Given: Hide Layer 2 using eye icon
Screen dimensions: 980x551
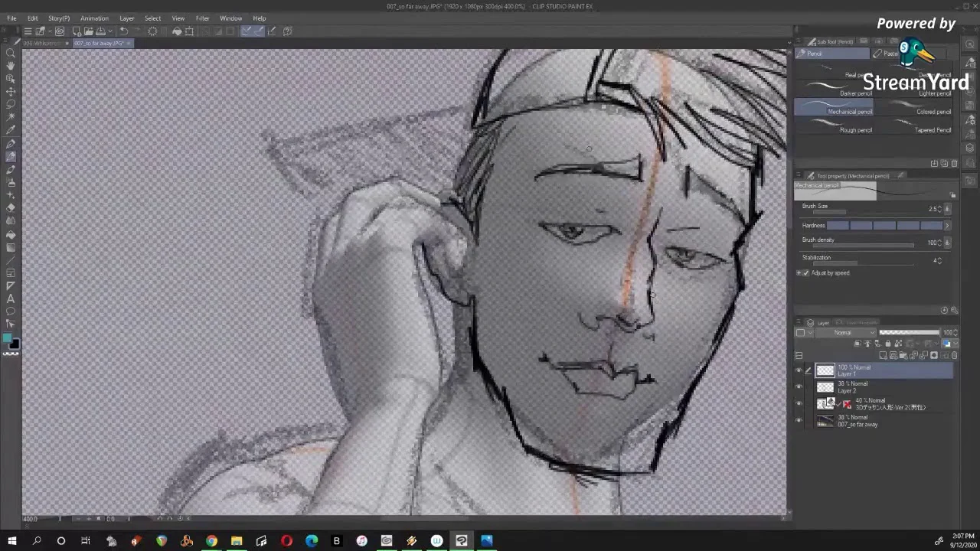Looking at the screenshot, I should coord(799,387).
